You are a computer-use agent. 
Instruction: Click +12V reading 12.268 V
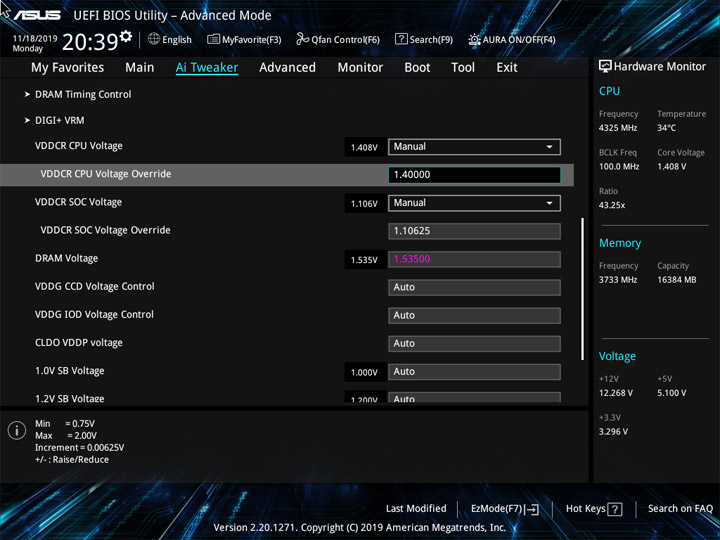click(616, 393)
